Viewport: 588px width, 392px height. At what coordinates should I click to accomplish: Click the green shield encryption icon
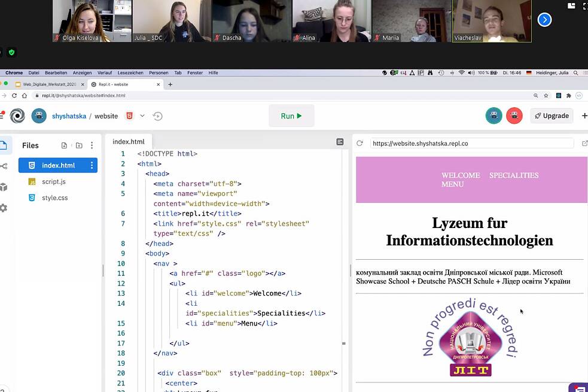[11, 52]
